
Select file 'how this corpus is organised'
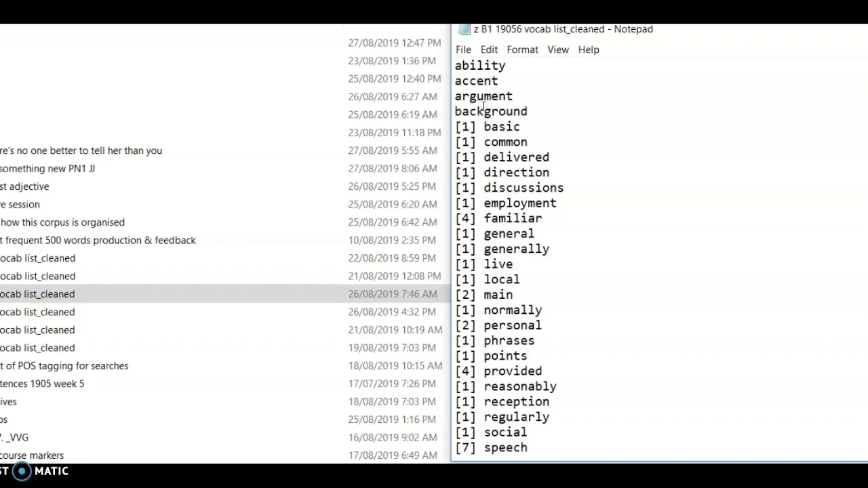(62, 222)
